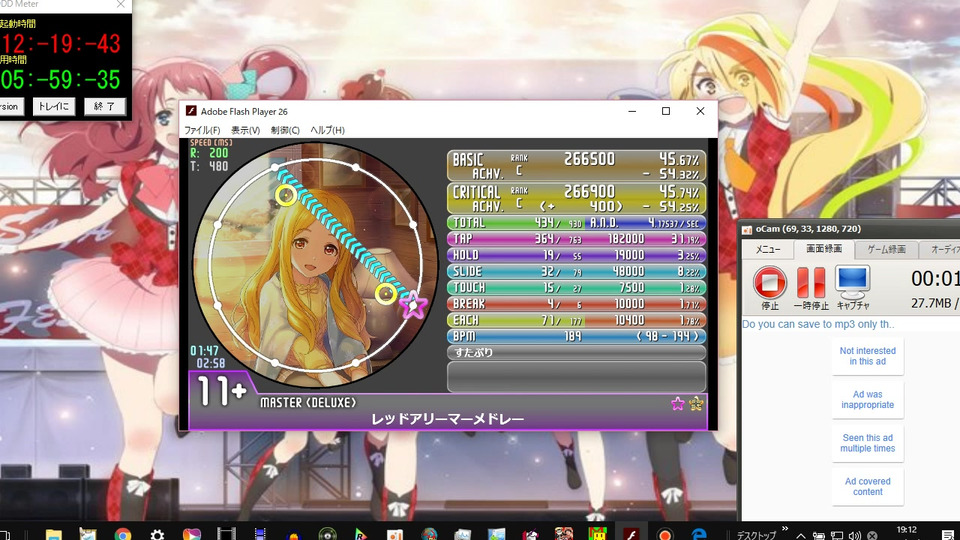Click the SLIDE 32/79 row
This screenshot has height=540, width=960.
[576, 271]
